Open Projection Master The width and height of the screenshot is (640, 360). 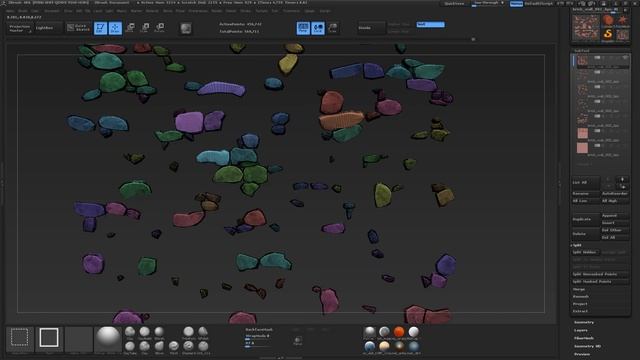click(x=20, y=28)
